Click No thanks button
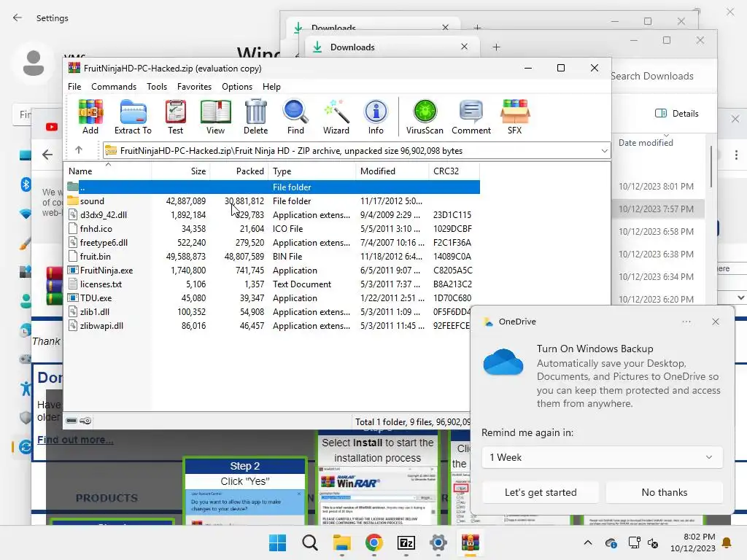 pos(665,492)
